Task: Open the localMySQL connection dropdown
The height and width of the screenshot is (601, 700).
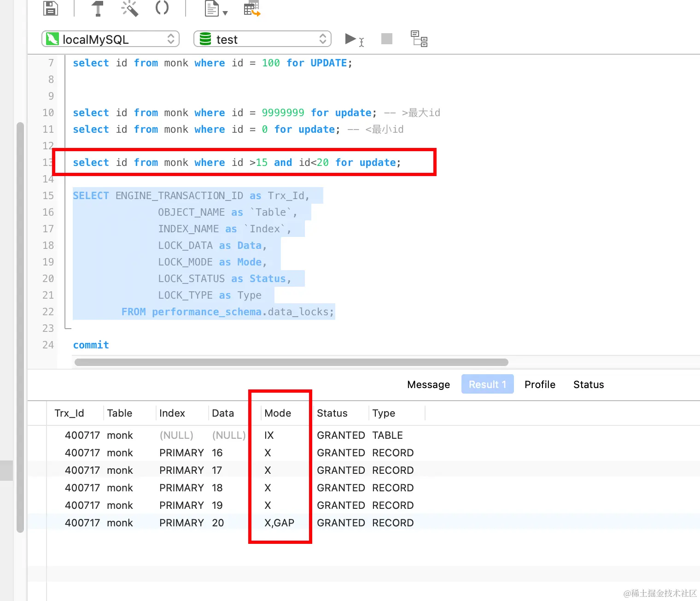Action: coord(111,39)
